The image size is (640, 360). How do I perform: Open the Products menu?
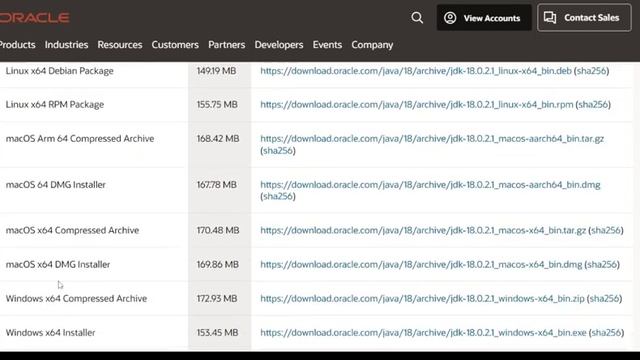tap(18, 44)
